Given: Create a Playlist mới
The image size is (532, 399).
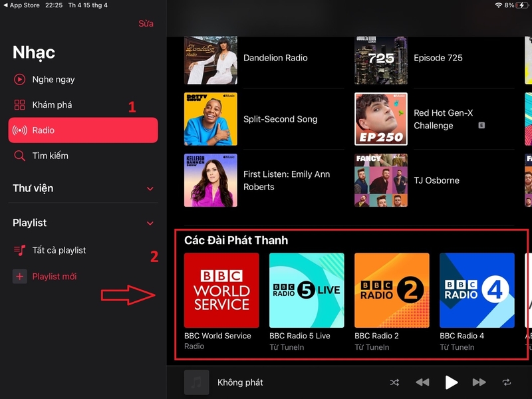Looking at the screenshot, I should (83, 277).
